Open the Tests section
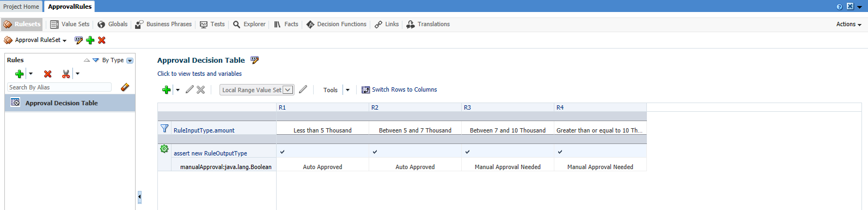Screen dimensions: 868x210 click(212, 24)
